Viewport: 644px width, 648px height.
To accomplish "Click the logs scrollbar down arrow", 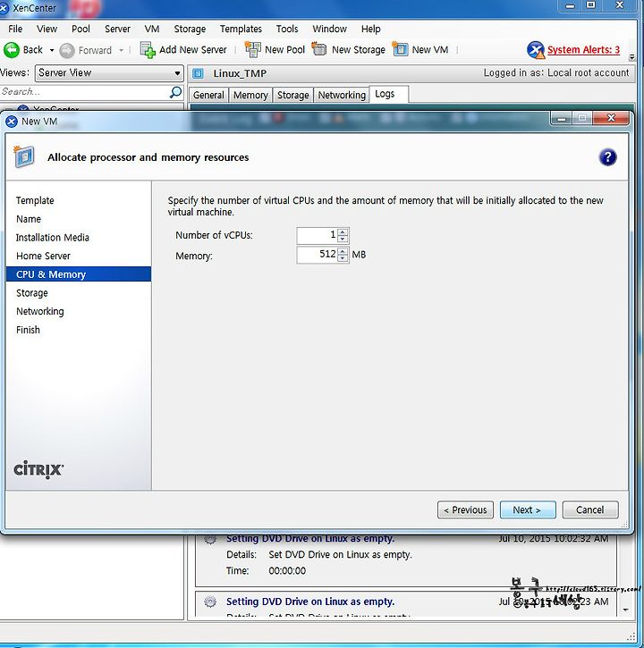I will 626,610.
